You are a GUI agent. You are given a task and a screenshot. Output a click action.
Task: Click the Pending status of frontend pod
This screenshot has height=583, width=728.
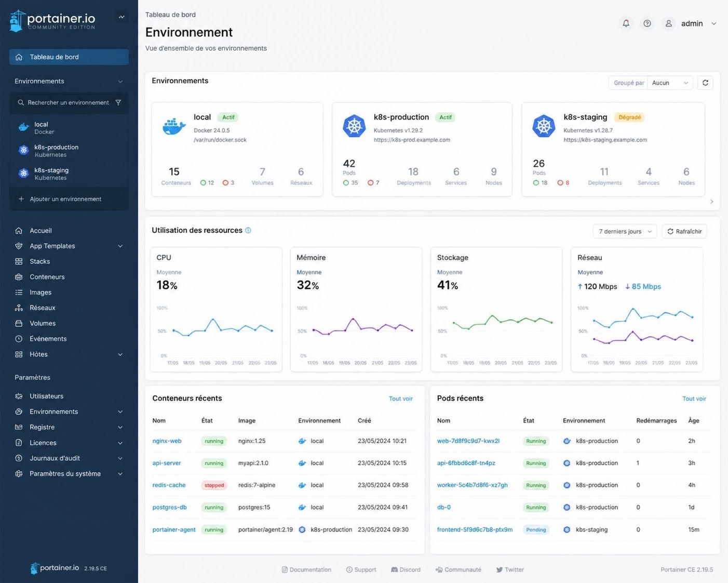(536, 530)
